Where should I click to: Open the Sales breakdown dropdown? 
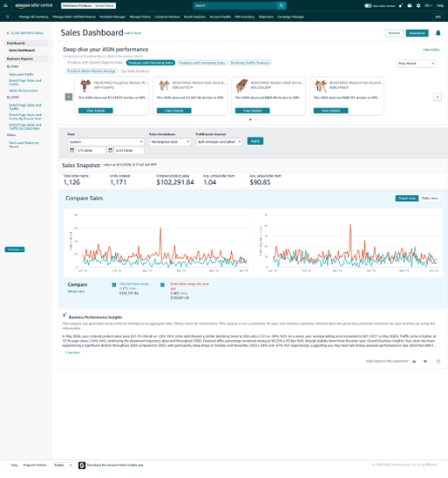[x=170, y=141]
